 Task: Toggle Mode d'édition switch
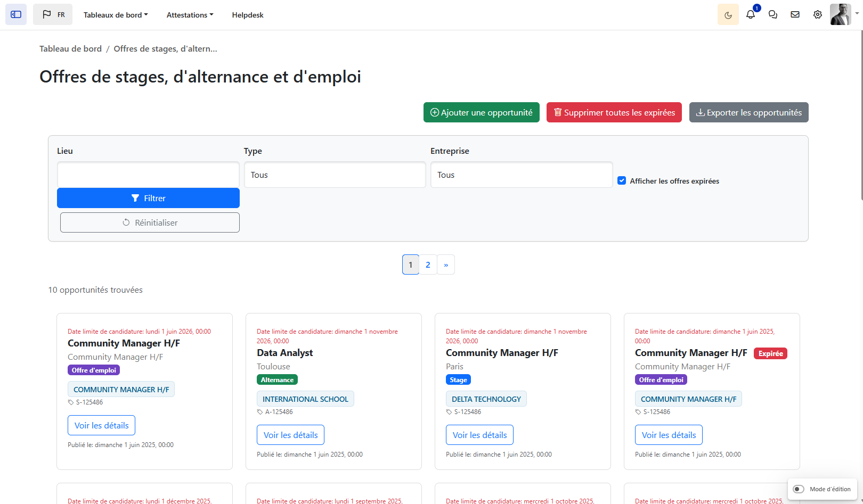799,489
